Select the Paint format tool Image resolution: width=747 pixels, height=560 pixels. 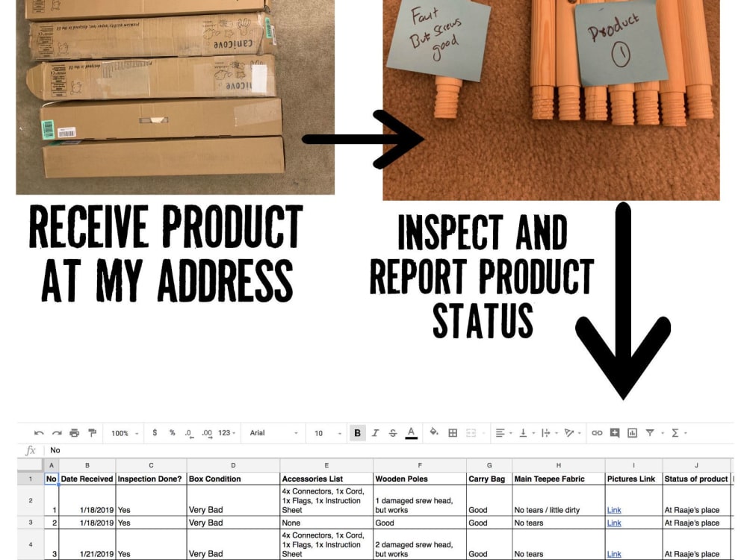point(92,433)
